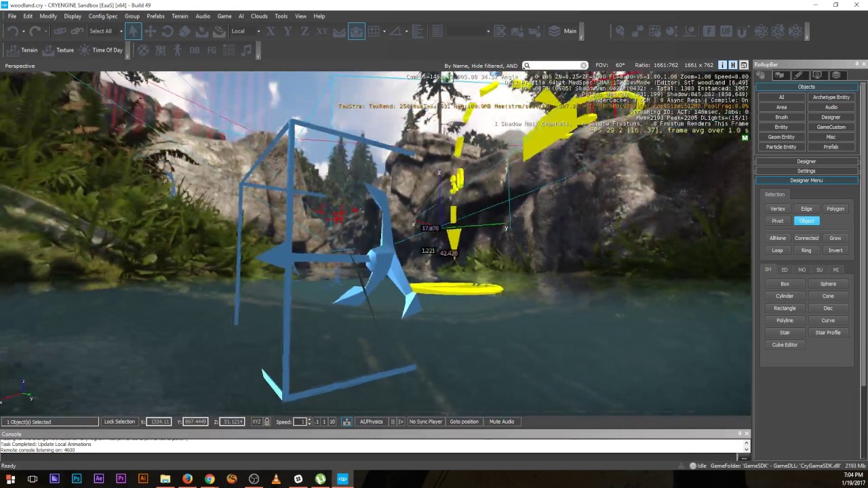Choose the Rotate tool in toolbar

click(167, 31)
